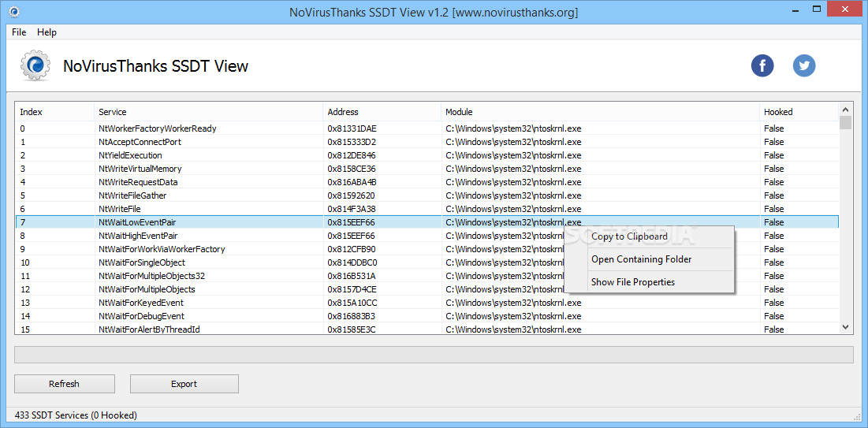
Task: Click address 0x816ABA4B
Action: (x=352, y=182)
